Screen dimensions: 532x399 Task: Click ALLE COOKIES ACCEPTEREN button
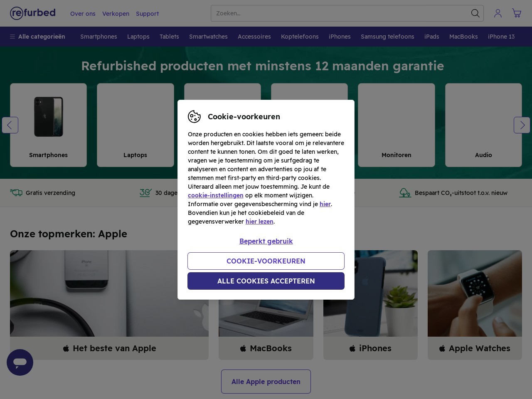point(266,281)
